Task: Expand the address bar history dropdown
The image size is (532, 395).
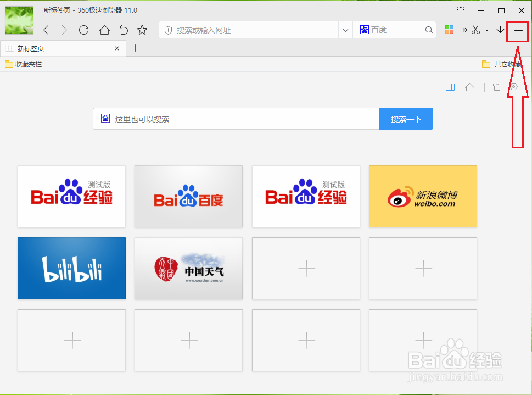Action: click(345, 30)
